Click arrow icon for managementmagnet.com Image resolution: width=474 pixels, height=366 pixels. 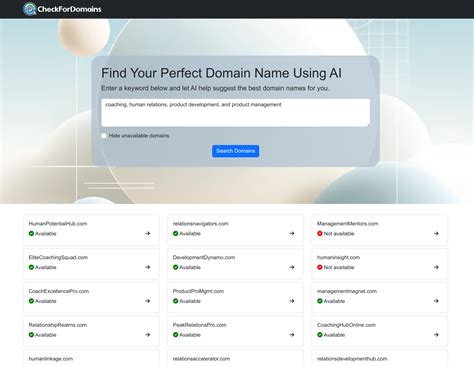click(x=436, y=301)
